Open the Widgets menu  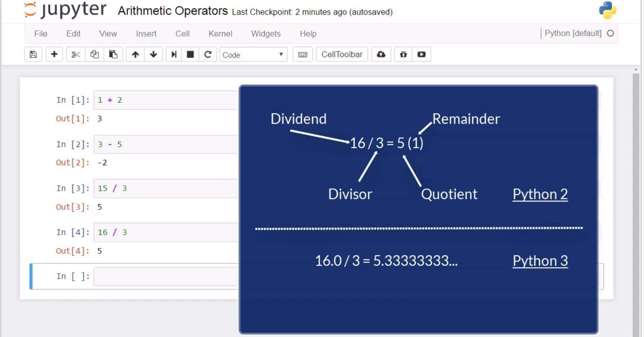(266, 33)
